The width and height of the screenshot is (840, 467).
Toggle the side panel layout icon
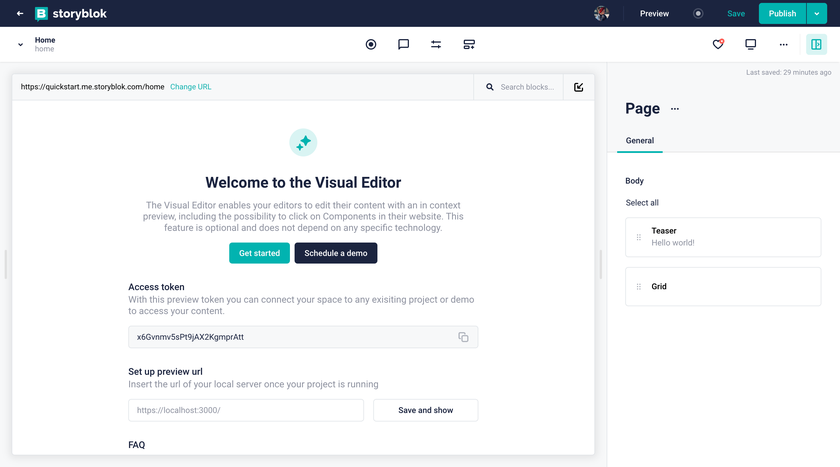816,44
